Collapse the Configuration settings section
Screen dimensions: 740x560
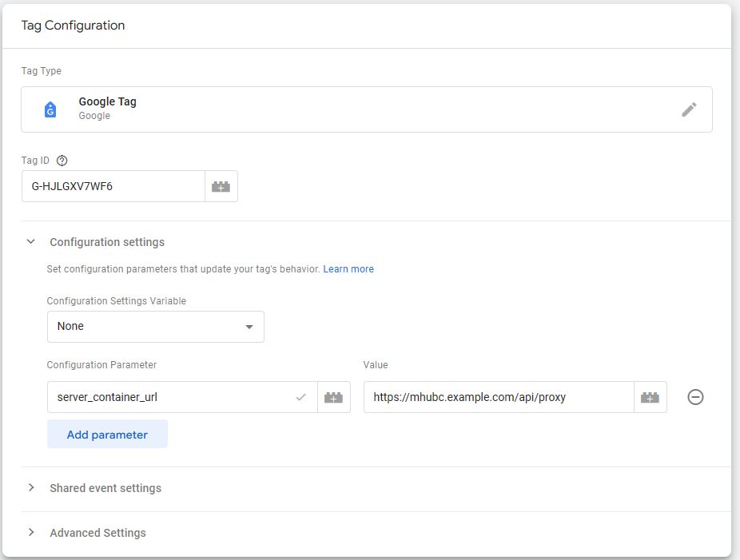coord(31,241)
